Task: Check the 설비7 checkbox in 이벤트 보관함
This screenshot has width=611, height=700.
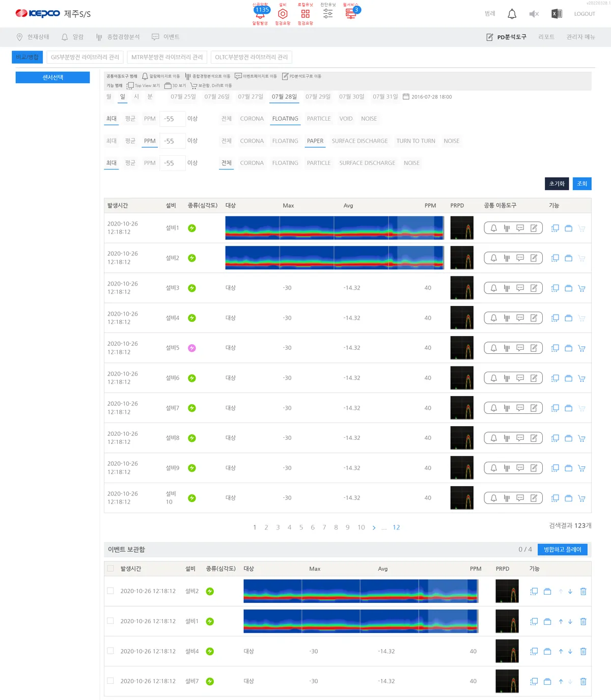Action: (110, 681)
